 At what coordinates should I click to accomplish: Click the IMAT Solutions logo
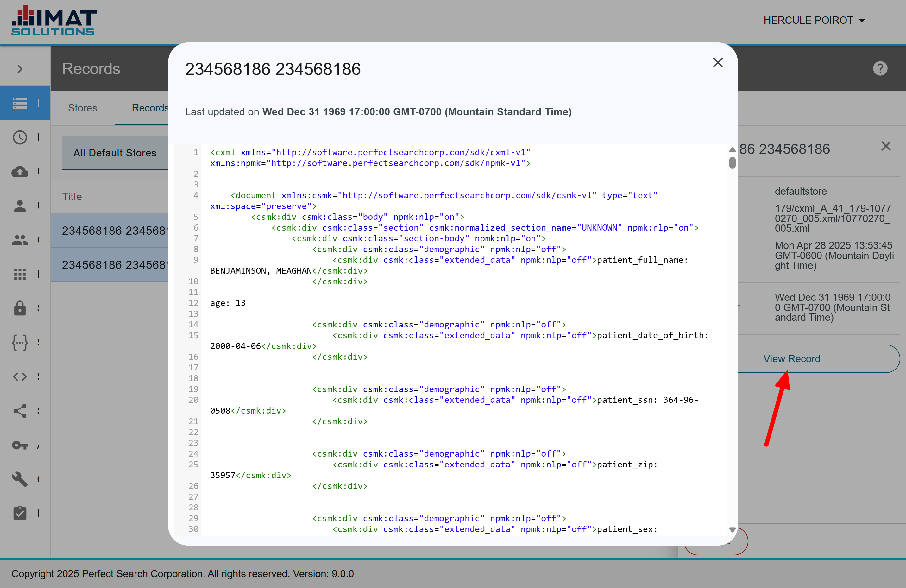coord(54,21)
